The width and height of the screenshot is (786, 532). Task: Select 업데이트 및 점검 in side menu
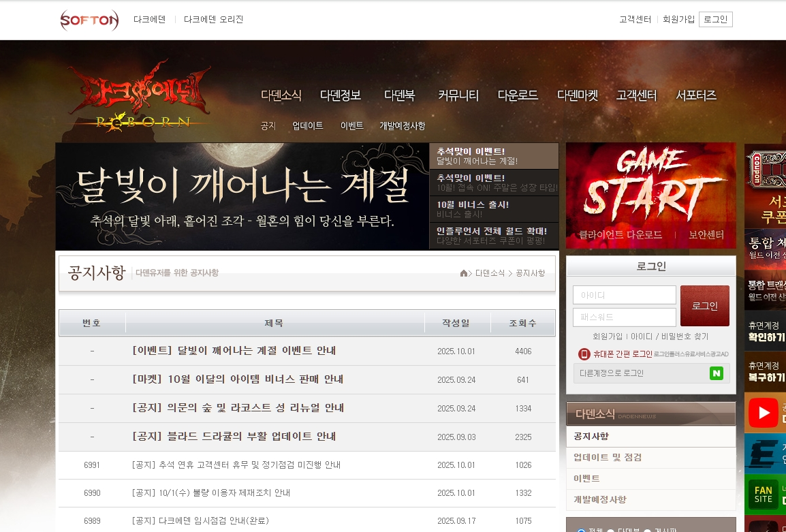click(650, 457)
